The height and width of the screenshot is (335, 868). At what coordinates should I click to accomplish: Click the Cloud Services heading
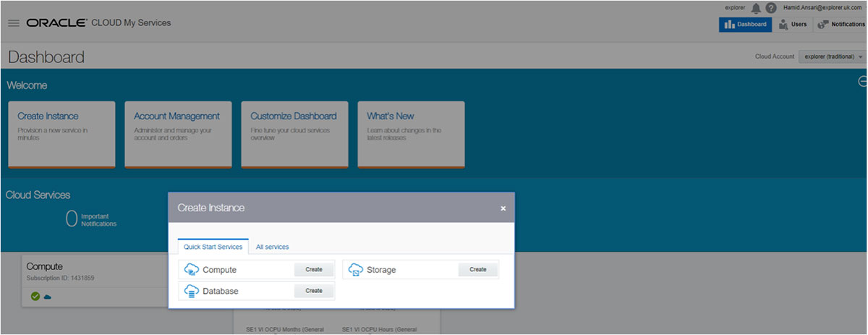(38, 195)
